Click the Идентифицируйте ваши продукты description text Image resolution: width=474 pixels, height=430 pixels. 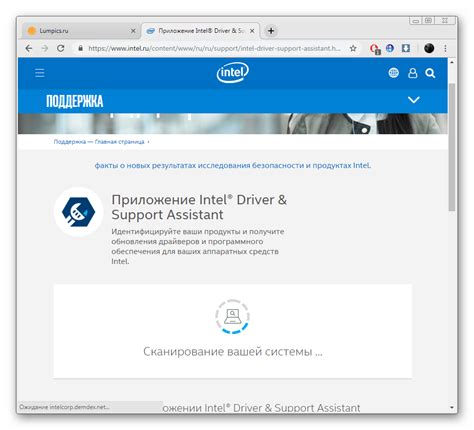(x=198, y=246)
